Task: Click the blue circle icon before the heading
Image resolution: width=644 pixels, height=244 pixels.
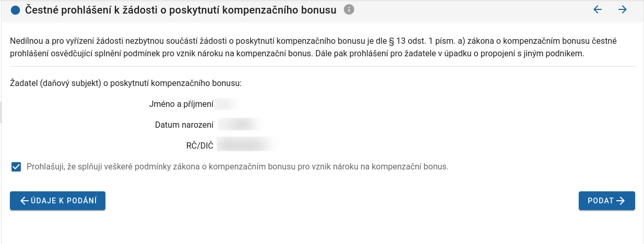Action: pyautogui.click(x=15, y=10)
